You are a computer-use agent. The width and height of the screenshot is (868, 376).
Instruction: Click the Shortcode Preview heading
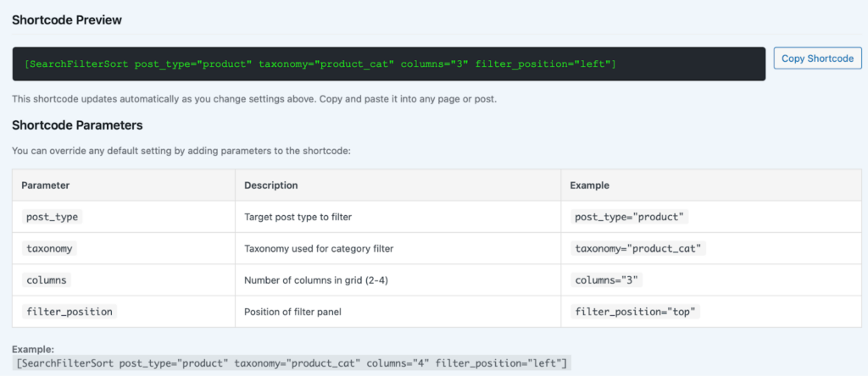click(67, 19)
